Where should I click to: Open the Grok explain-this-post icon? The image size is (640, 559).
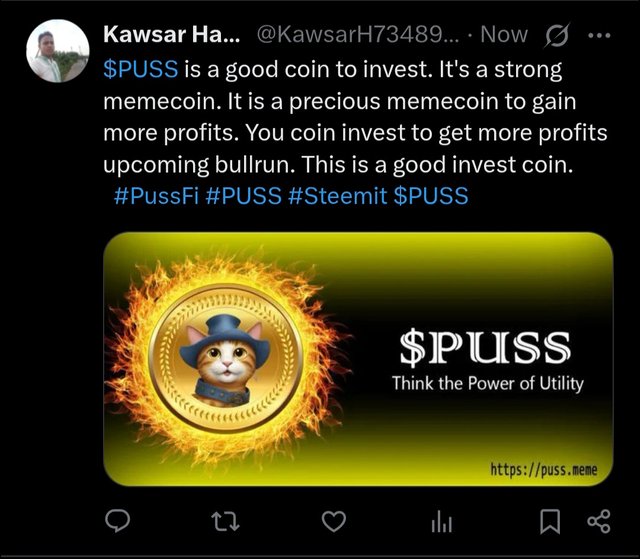(557, 35)
